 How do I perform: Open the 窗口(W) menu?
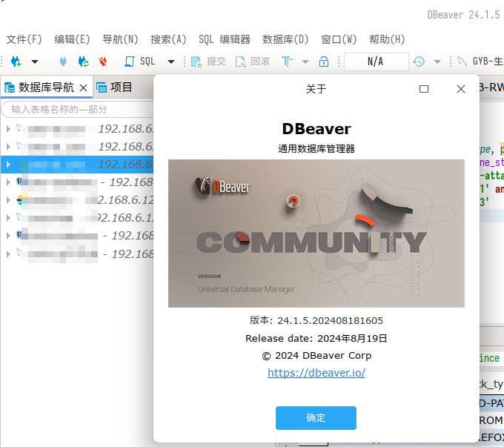pyautogui.click(x=339, y=39)
